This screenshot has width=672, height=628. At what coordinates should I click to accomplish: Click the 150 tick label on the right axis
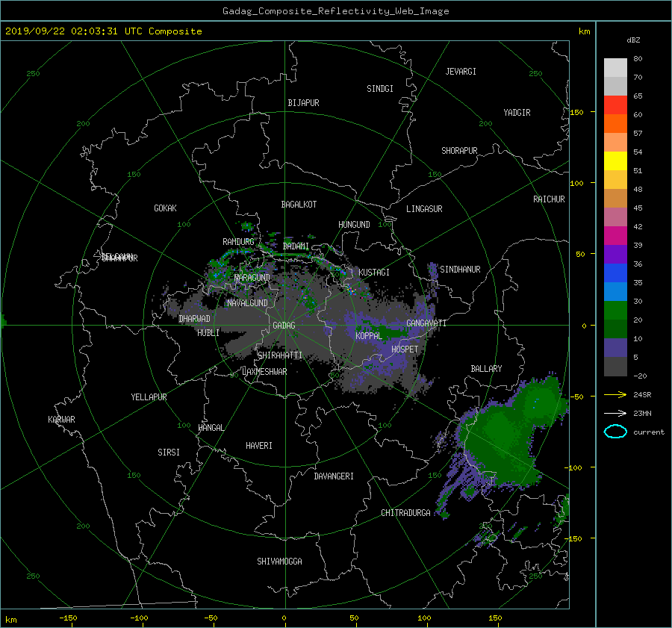coord(577,112)
